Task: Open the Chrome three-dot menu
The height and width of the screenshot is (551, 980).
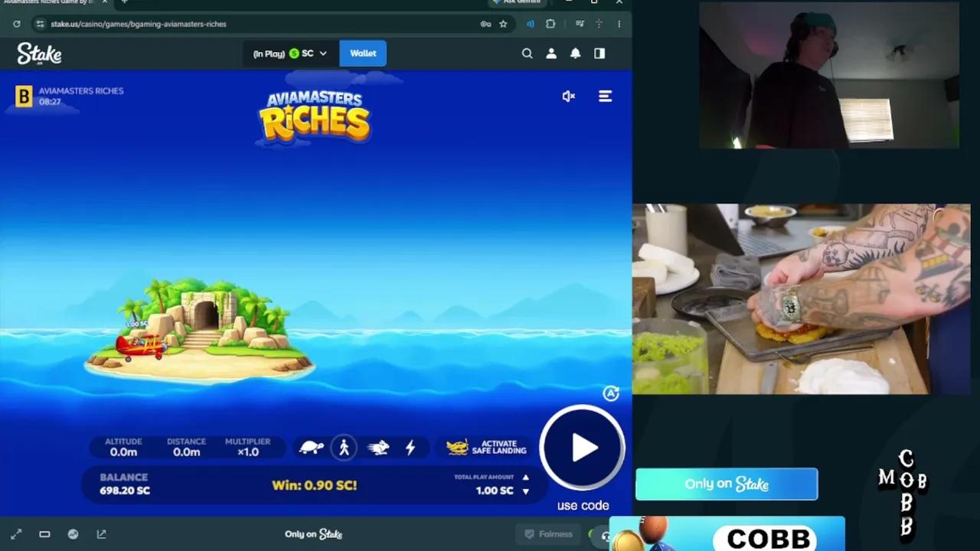Action: click(619, 24)
